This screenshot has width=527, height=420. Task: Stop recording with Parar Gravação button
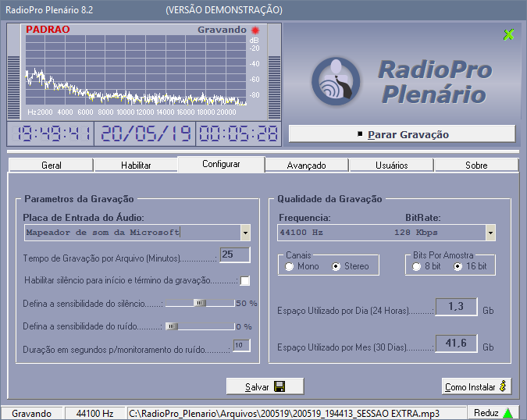click(x=402, y=134)
